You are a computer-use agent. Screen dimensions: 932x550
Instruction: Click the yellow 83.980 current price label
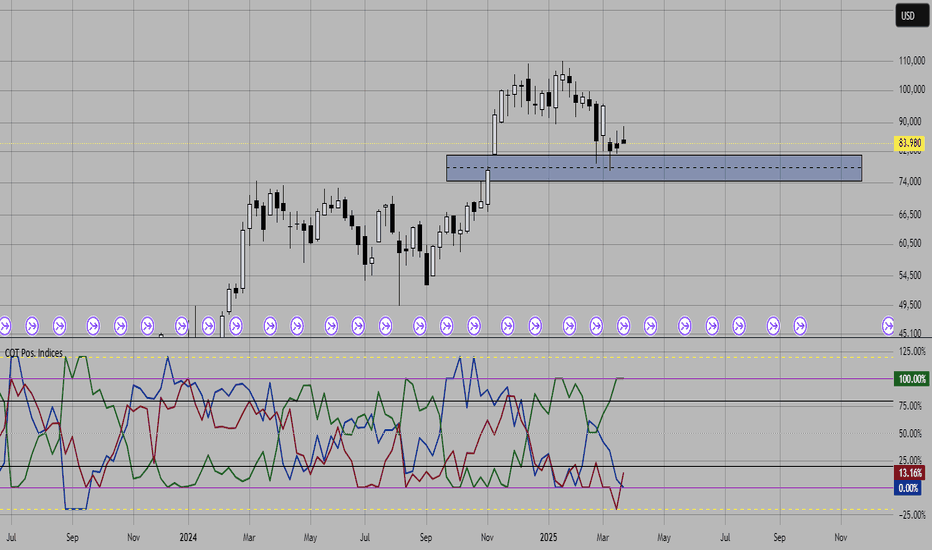909,143
